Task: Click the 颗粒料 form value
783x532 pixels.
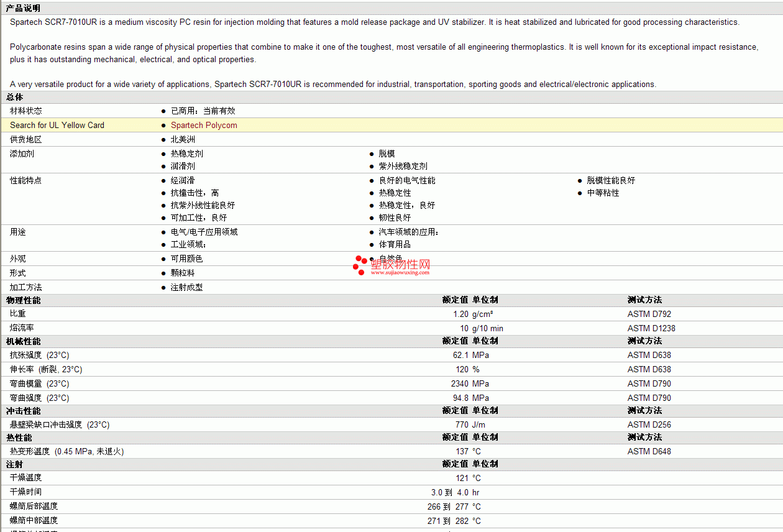Action: pos(183,273)
